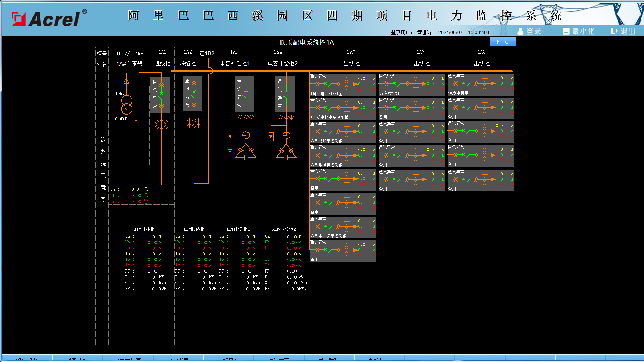This screenshot has height=362, width=644.
Task: Click the 登录 user login icon
Action: (520, 31)
